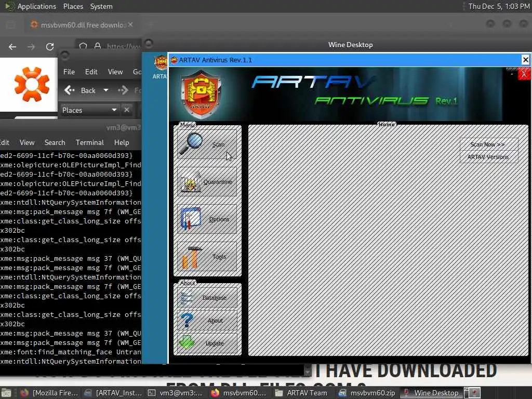Click the Database list icon
Viewport: 532px width, 399px height.
point(187,298)
